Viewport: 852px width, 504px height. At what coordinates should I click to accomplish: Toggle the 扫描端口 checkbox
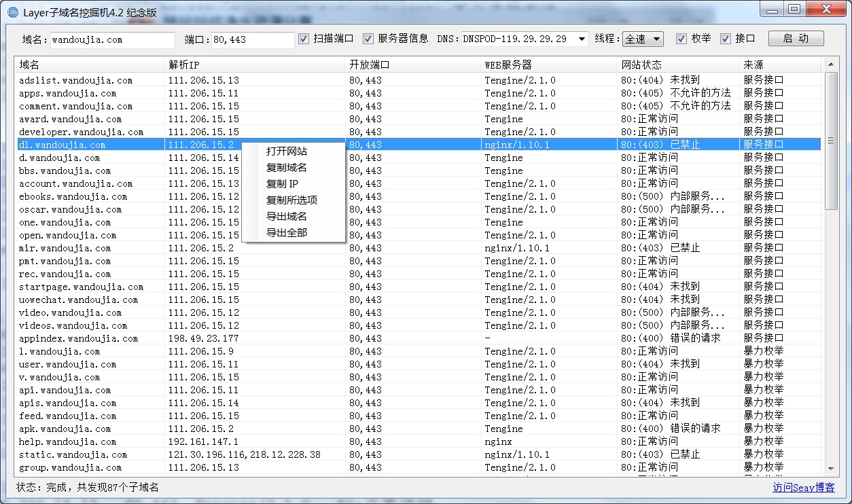click(304, 39)
